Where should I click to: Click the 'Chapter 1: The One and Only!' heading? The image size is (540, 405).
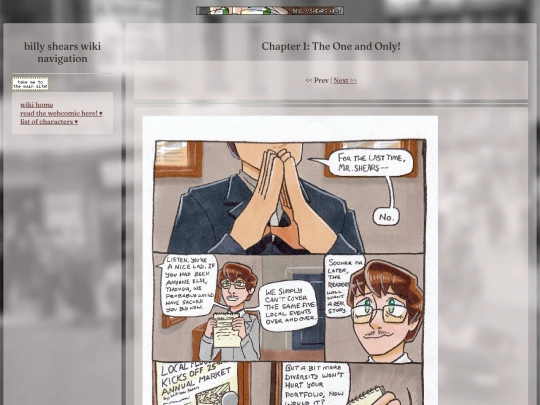point(331,46)
